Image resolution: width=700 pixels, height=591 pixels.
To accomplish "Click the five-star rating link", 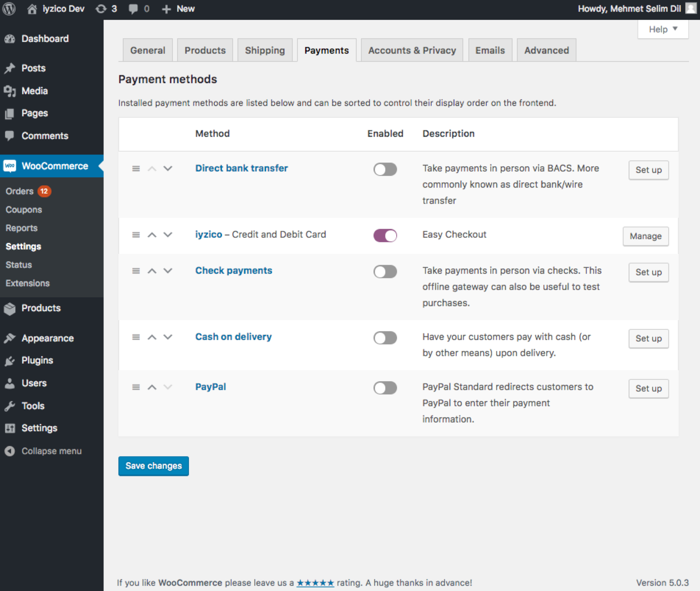I will click(x=315, y=583).
